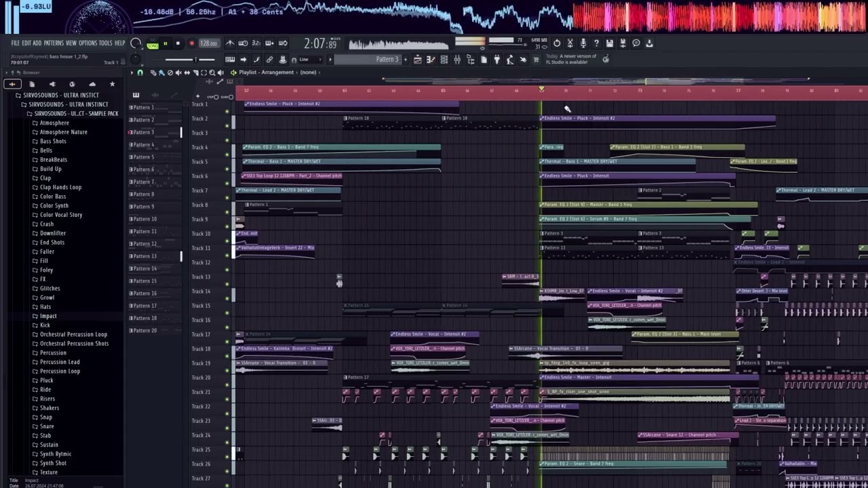The height and width of the screenshot is (488, 868).
Task: Open the VIEW menu
Action: [71, 43]
